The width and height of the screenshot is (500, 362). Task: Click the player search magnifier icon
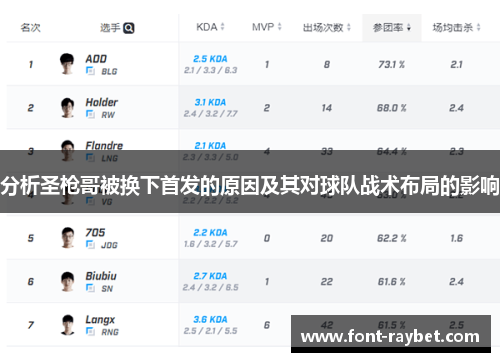[x=129, y=28]
